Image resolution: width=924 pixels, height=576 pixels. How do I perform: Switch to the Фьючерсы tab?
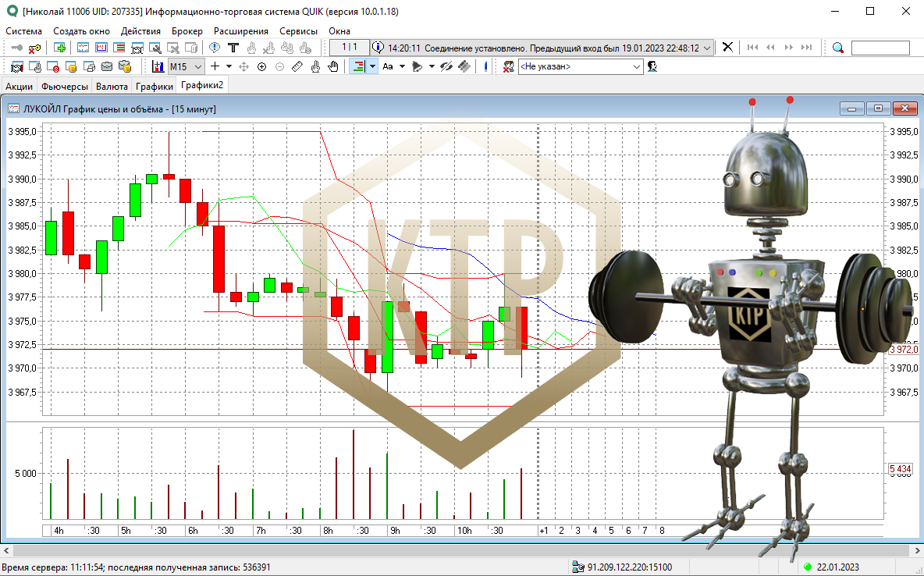click(64, 86)
